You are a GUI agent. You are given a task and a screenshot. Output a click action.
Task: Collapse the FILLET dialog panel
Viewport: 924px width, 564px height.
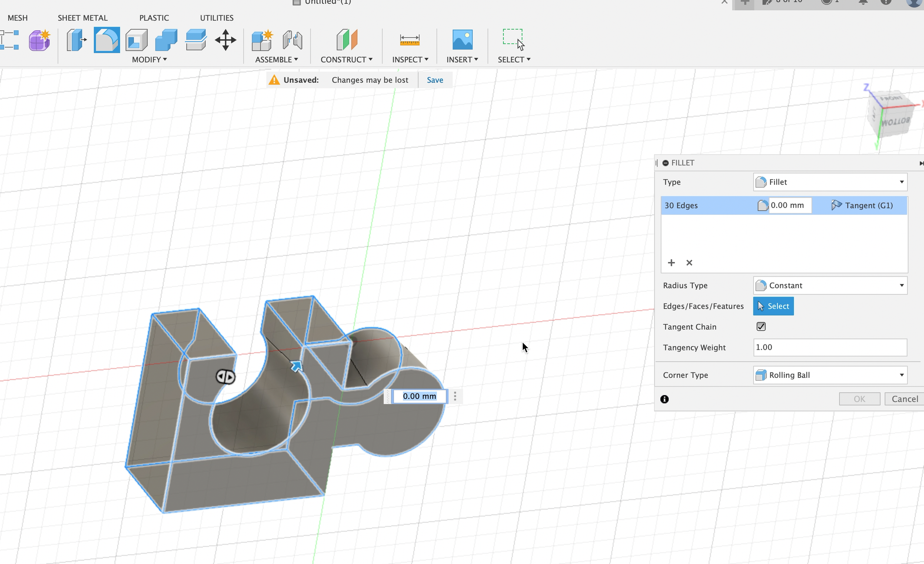pos(665,163)
